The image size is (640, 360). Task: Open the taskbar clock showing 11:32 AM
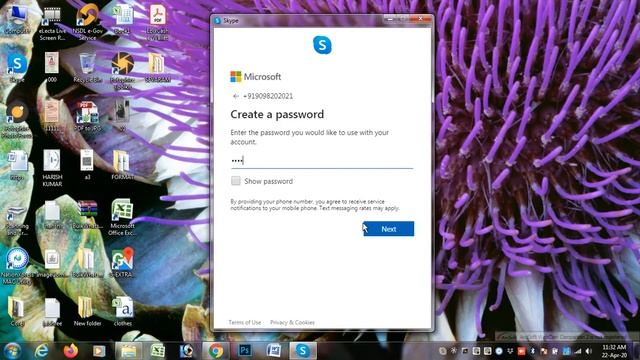(x=614, y=351)
